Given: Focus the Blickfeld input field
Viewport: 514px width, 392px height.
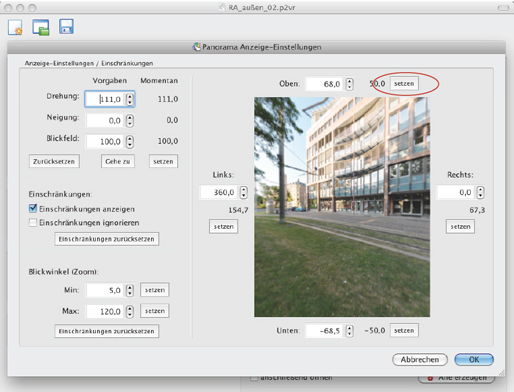Looking at the screenshot, I should pos(106,142).
